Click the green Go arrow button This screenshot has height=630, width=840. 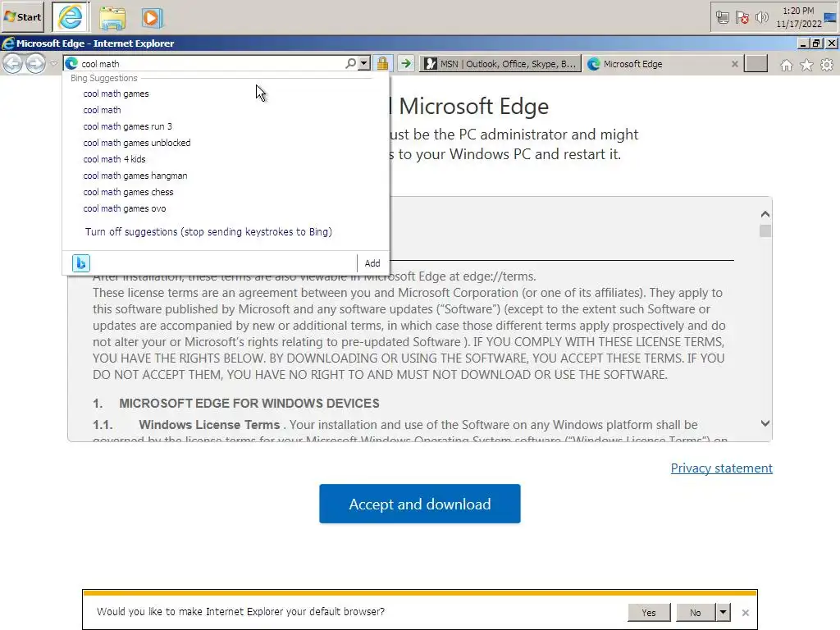(406, 64)
